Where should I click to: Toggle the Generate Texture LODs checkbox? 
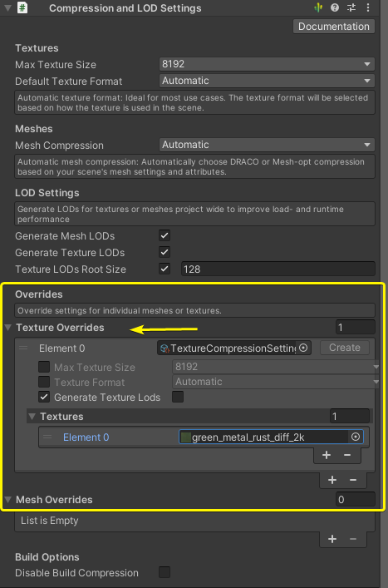(165, 252)
